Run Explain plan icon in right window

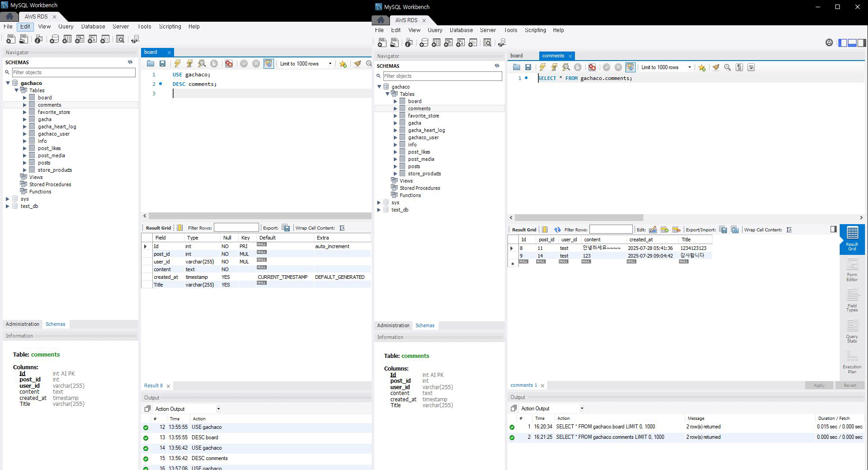point(566,67)
